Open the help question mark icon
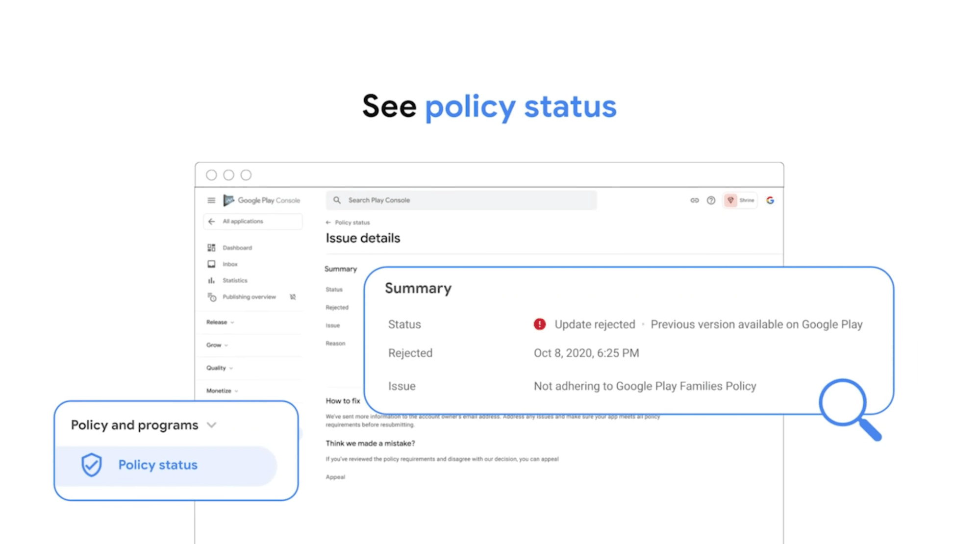Viewport: 980px width, 544px height. 711,200
